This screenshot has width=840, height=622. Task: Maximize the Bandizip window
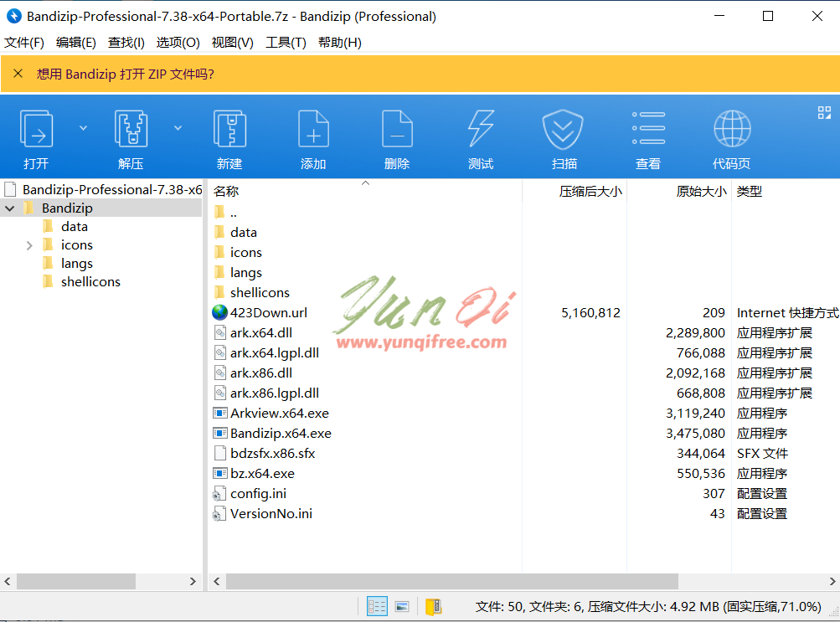pos(768,16)
